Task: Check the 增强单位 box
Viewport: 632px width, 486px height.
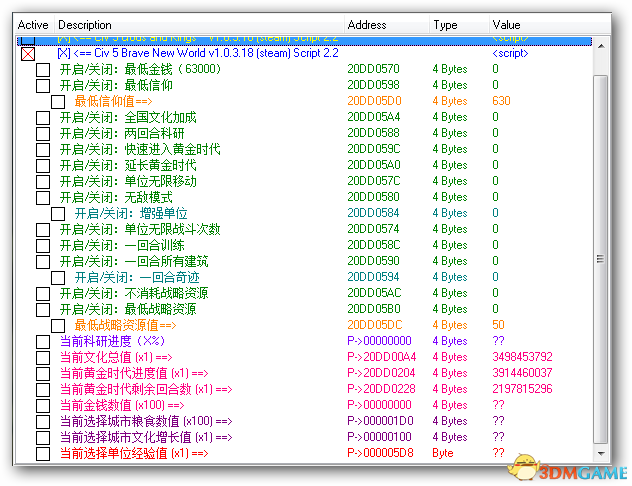Action: pos(58,214)
